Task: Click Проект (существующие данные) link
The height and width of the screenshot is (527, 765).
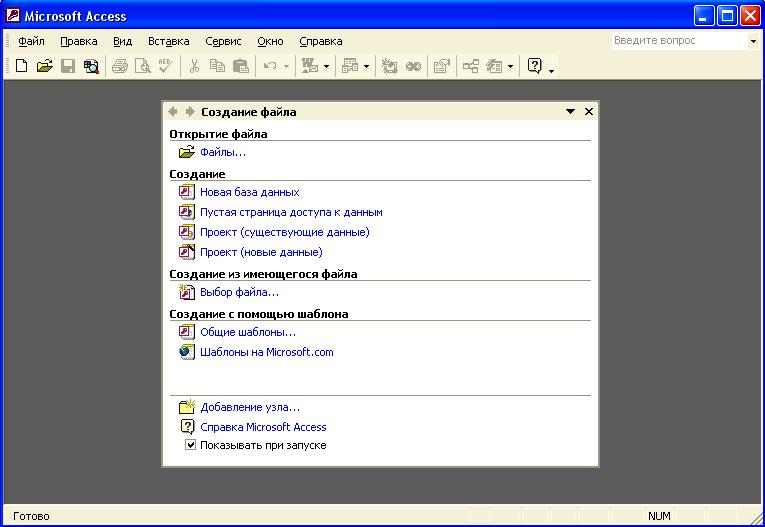Action: tap(285, 232)
